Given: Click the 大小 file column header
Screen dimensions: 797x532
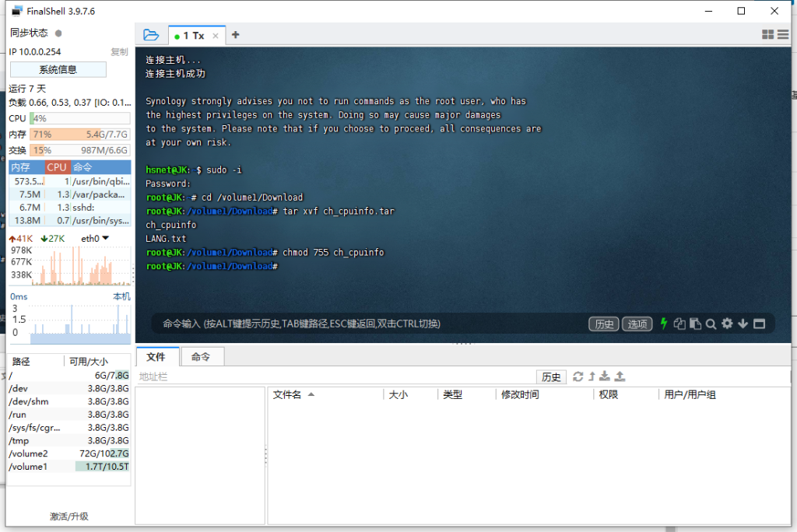Looking at the screenshot, I should click(410, 394).
